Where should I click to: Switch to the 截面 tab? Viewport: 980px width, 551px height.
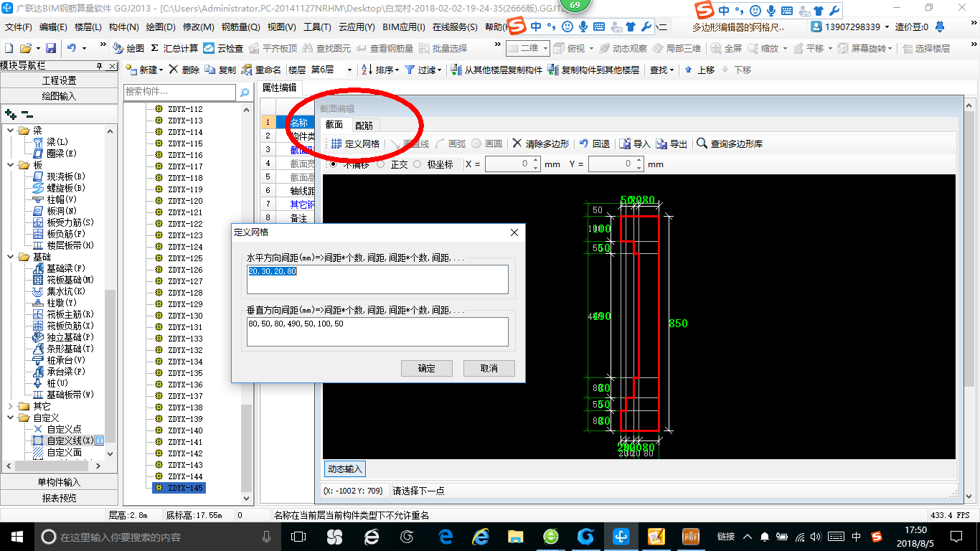[334, 125]
